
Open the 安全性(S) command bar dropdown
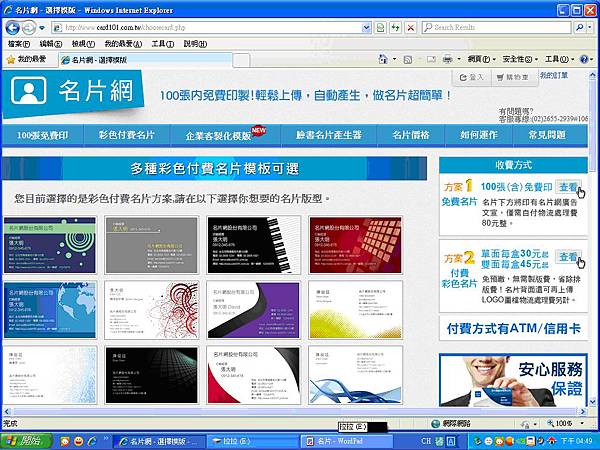click(x=520, y=59)
